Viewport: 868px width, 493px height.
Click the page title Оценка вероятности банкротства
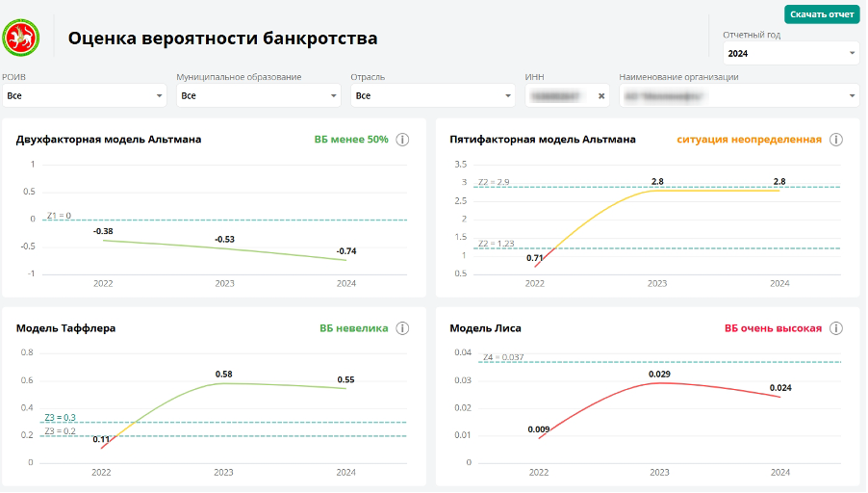(x=223, y=39)
